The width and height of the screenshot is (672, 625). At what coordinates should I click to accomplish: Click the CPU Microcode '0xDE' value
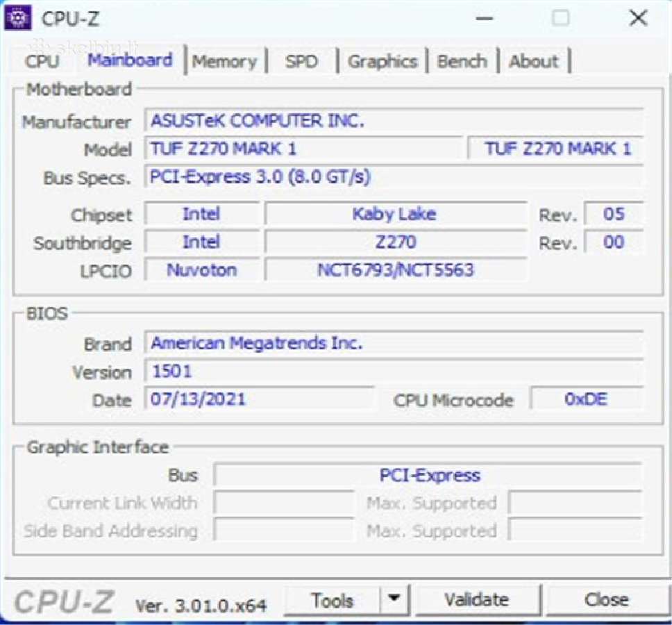(x=587, y=399)
